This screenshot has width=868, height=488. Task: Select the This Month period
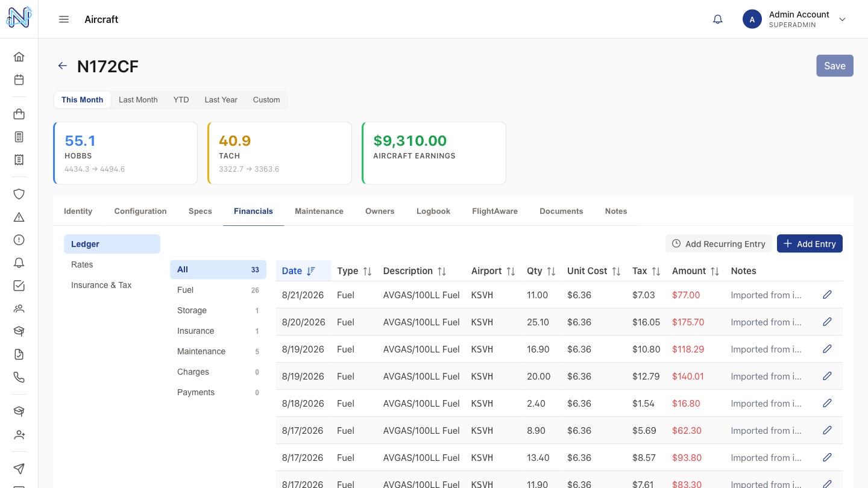[82, 99]
